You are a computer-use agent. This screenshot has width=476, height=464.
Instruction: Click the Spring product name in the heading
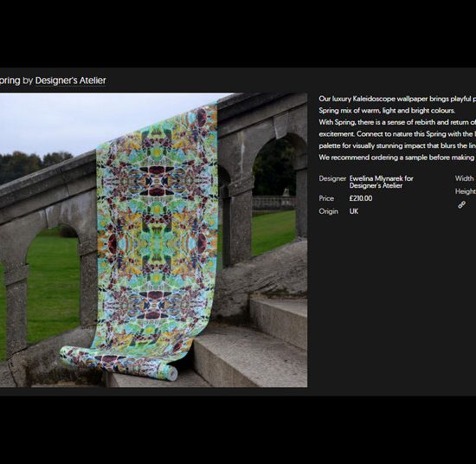pos(10,81)
